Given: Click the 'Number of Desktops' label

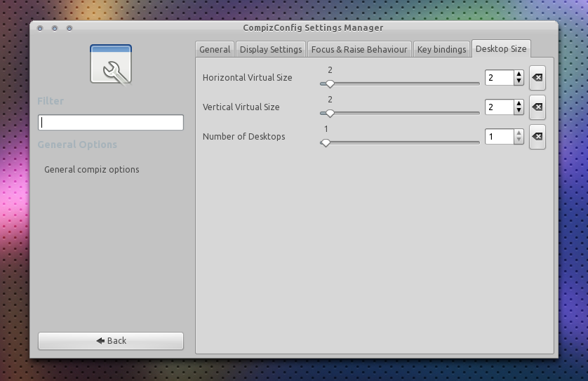Looking at the screenshot, I should coord(243,137).
